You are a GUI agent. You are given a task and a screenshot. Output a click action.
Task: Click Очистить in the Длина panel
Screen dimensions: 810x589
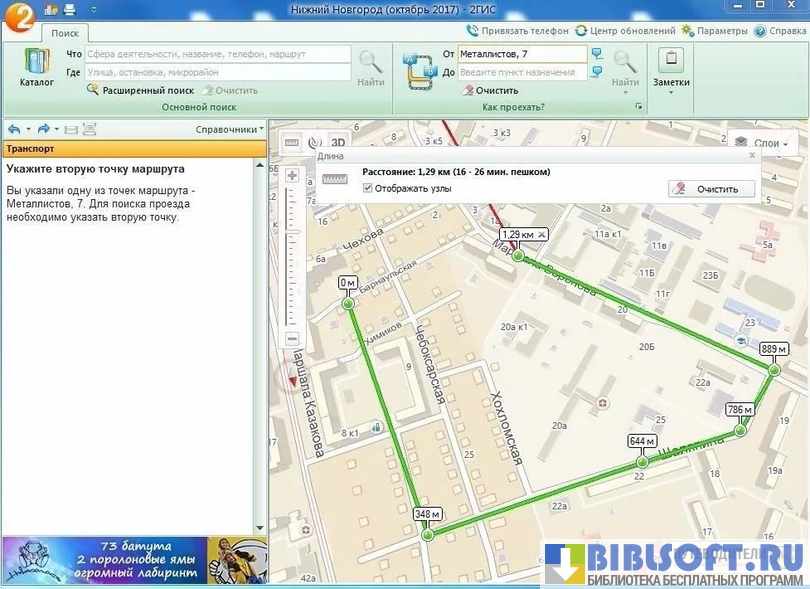(711, 188)
